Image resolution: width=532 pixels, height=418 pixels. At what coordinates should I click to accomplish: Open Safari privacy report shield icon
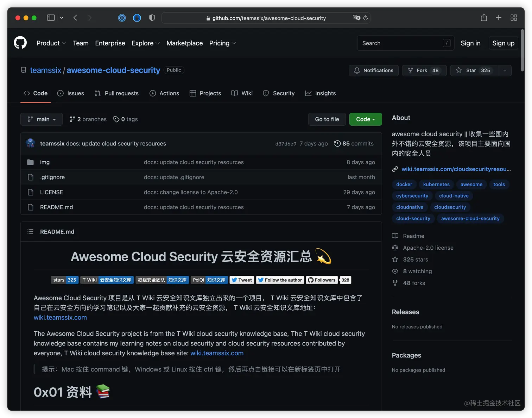click(152, 18)
